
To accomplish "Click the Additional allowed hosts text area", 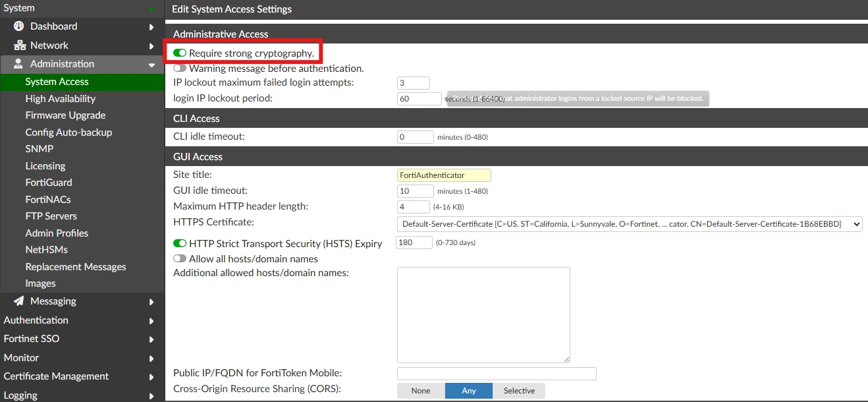I will pos(483,315).
